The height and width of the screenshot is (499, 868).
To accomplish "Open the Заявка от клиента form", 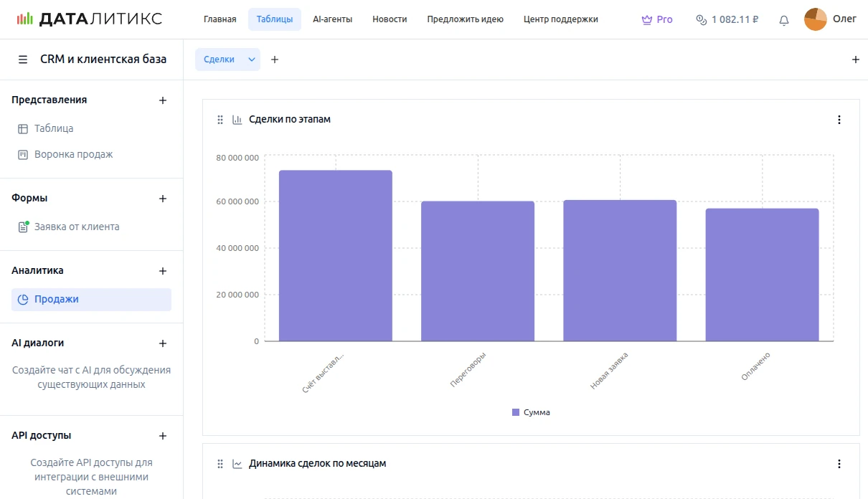I will [x=77, y=227].
